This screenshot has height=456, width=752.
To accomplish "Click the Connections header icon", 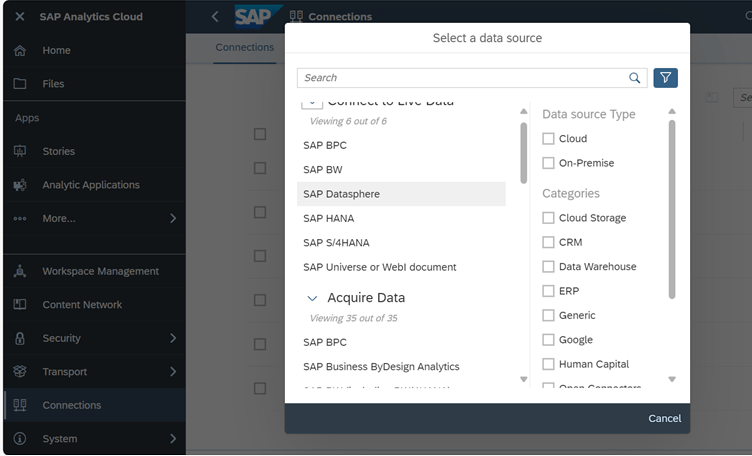I will click(x=296, y=16).
